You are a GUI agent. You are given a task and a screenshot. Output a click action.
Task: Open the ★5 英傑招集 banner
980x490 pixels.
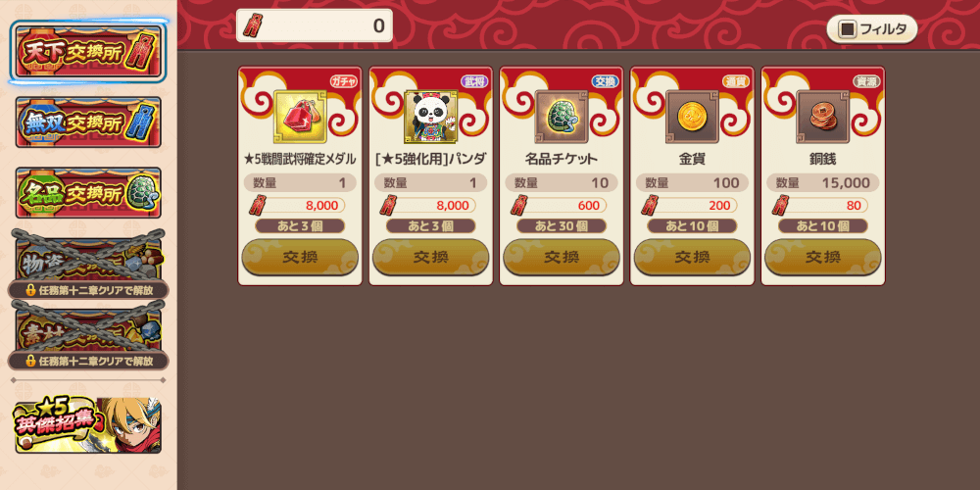(88, 424)
